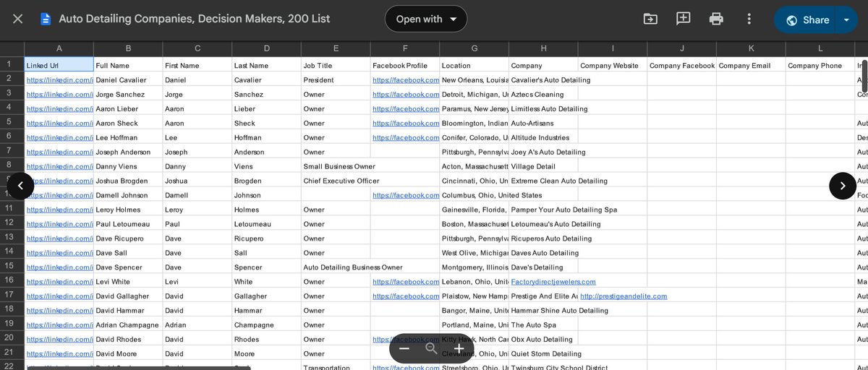
Task: Open Facebook link in Damell Johnson's row
Action: 406,195
